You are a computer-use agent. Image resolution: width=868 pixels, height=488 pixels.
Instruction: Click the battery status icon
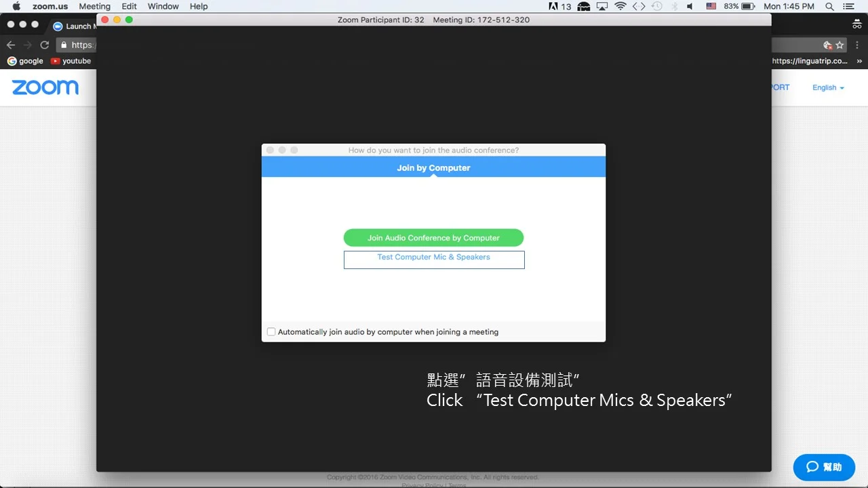(x=748, y=6)
